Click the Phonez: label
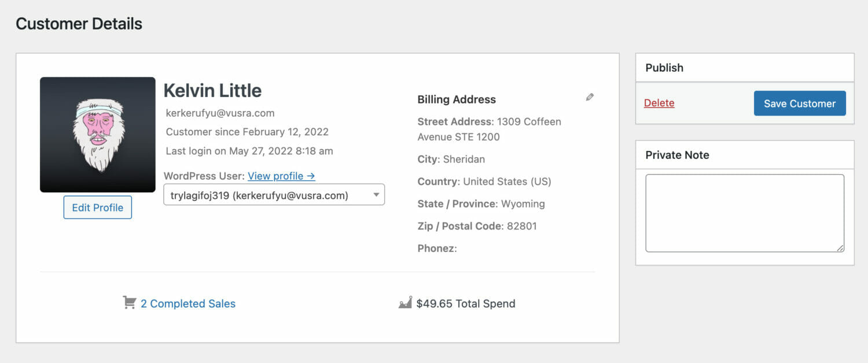This screenshot has width=868, height=363. coord(437,249)
